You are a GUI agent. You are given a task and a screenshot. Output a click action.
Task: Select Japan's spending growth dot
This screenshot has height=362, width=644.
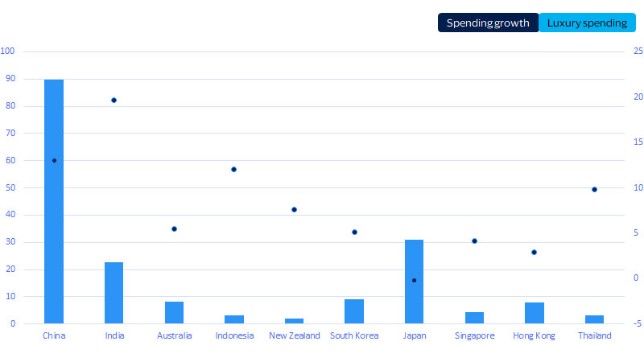tap(414, 281)
